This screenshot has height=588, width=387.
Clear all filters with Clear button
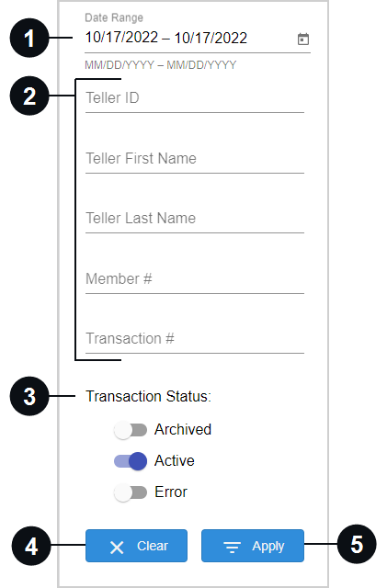point(136,546)
